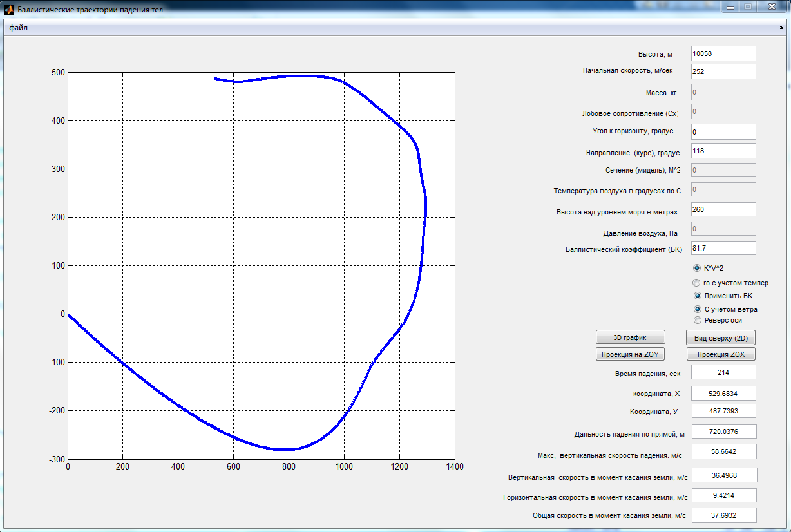This screenshot has width=791, height=532.
Task: Click the Начальная скорость field with 252
Action: click(723, 71)
